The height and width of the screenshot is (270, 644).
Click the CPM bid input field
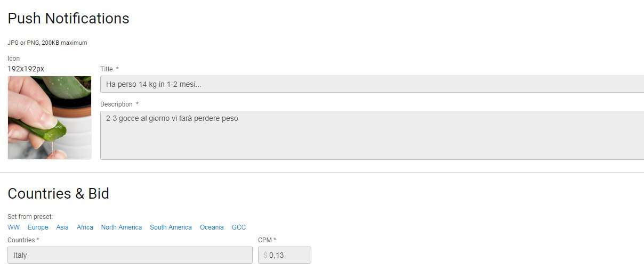tap(288, 255)
